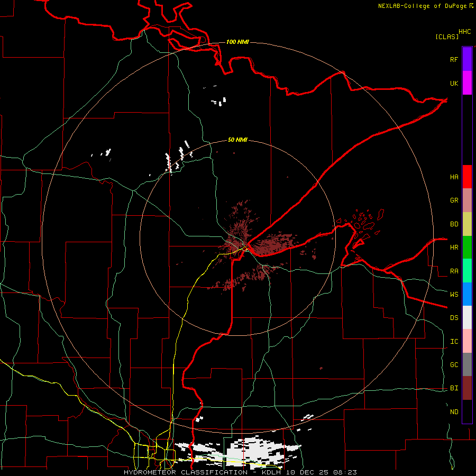The height and width of the screenshot is (476, 476).
Task: Click the 'IC' legend label
Action: pos(454,342)
